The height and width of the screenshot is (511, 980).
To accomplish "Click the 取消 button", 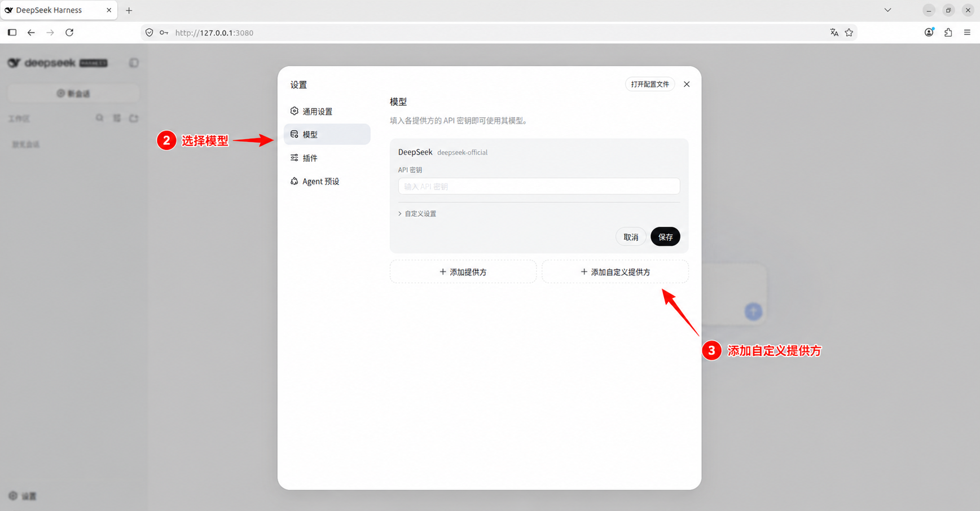I will tap(631, 237).
